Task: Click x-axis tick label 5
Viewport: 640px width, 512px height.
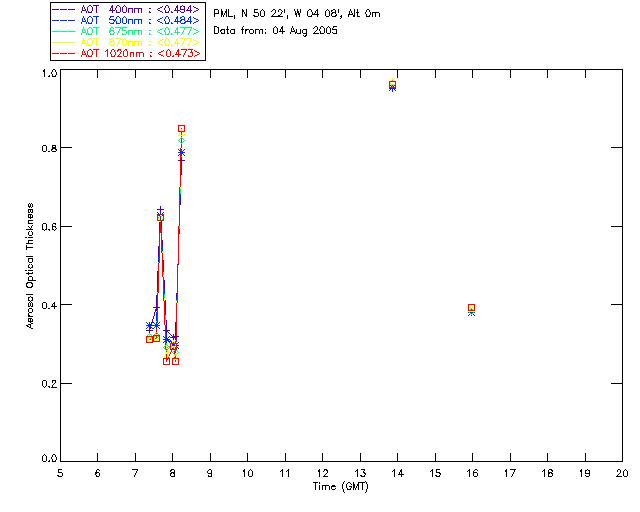Action: pos(60,474)
